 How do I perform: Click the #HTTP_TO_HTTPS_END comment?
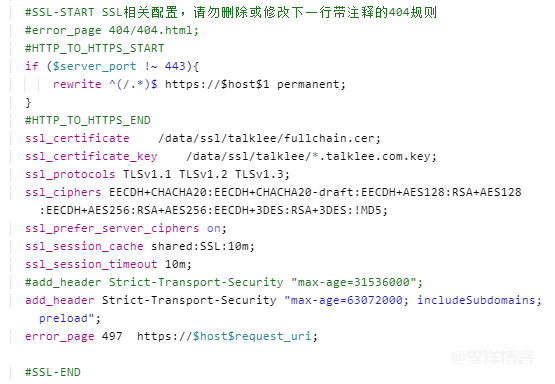coord(88,120)
